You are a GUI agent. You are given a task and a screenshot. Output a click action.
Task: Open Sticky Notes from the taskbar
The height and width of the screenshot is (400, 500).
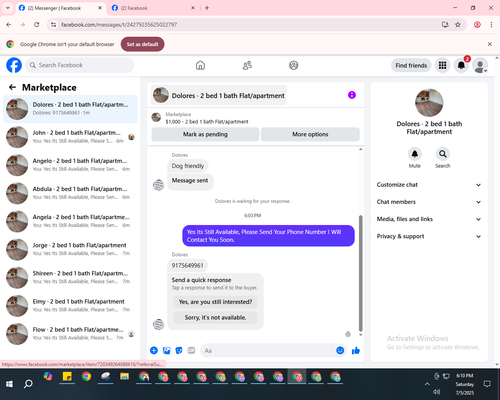point(67,377)
